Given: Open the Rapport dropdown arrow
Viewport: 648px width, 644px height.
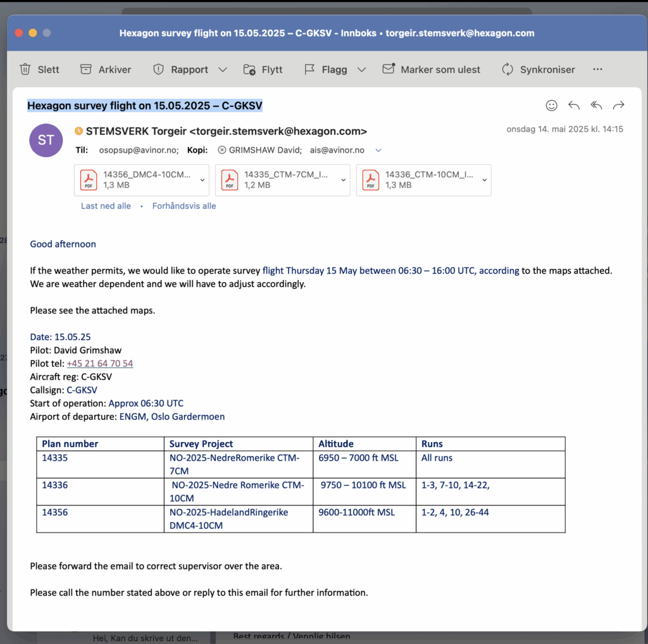Looking at the screenshot, I should [223, 70].
